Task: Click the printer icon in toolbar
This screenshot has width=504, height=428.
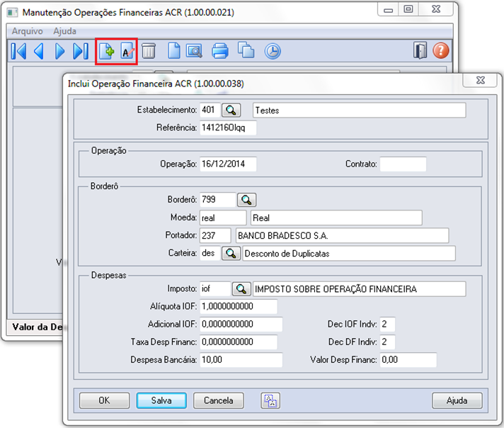Action: (x=220, y=51)
